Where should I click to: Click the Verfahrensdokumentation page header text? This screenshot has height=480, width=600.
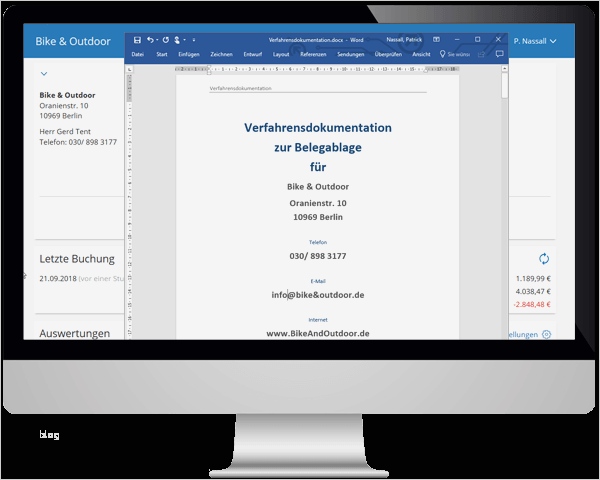[240, 88]
